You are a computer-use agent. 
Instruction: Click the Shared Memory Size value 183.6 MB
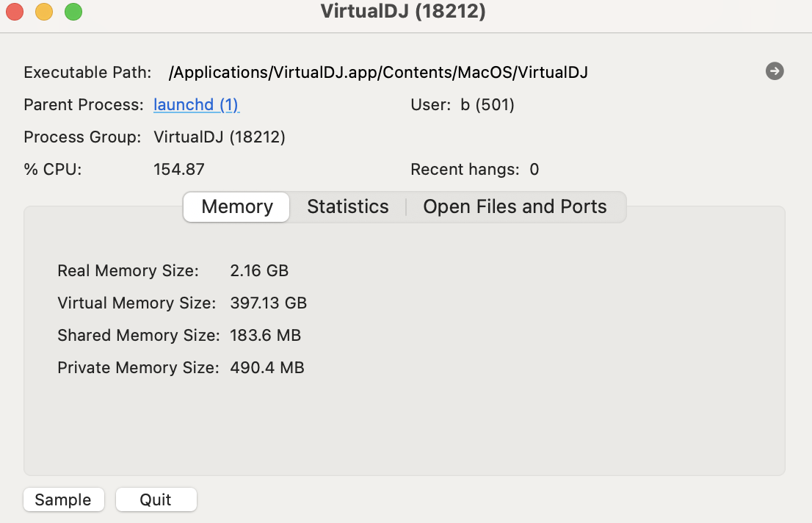[x=265, y=336]
